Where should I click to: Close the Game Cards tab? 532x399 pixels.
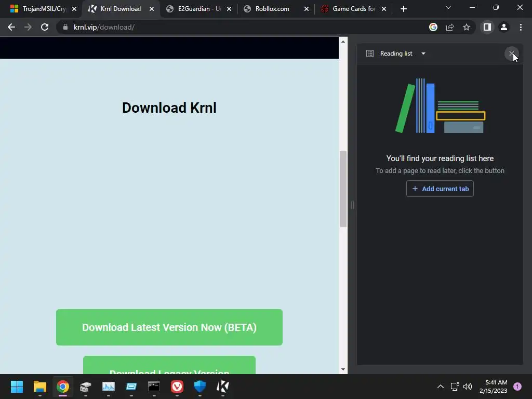pyautogui.click(x=384, y=9)
